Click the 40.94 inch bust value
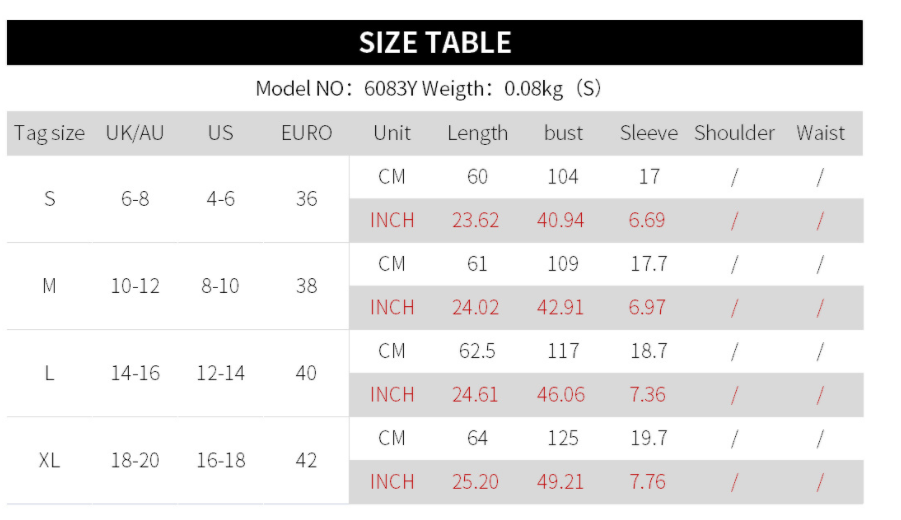This screenshot has width=901, height=520. coord(560,220)
